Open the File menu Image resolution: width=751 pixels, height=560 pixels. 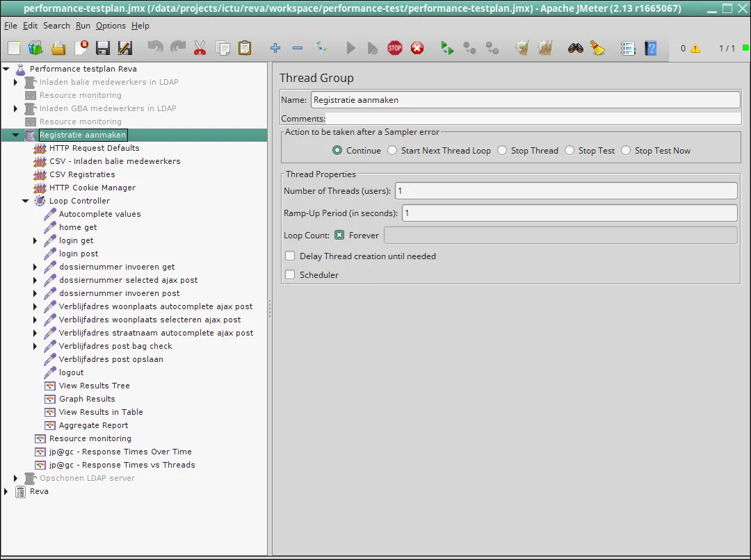tap(10, 26)
